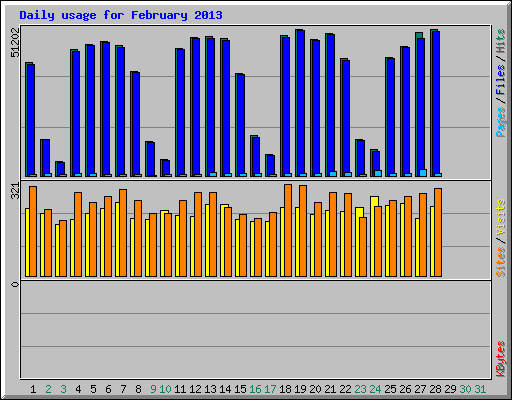Click the 'Hits' legend label
512x400 pixels.
[501, 41]
